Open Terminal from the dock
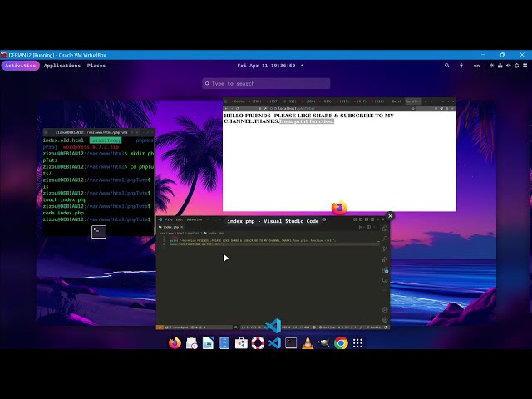The image size is (532, 399). click(x=291, y=343)
